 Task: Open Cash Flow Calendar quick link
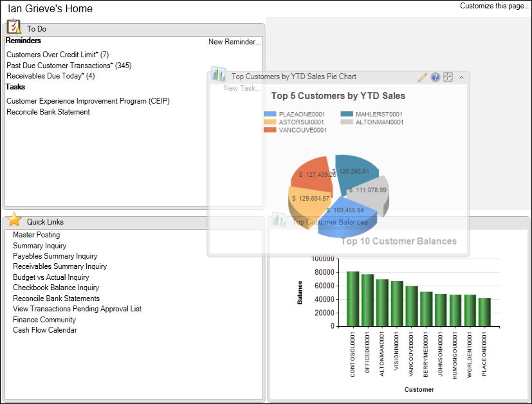[x=45, y=330]
